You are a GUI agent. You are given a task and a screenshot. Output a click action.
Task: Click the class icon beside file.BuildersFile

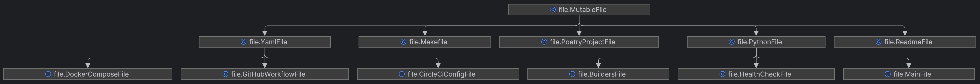572,74
